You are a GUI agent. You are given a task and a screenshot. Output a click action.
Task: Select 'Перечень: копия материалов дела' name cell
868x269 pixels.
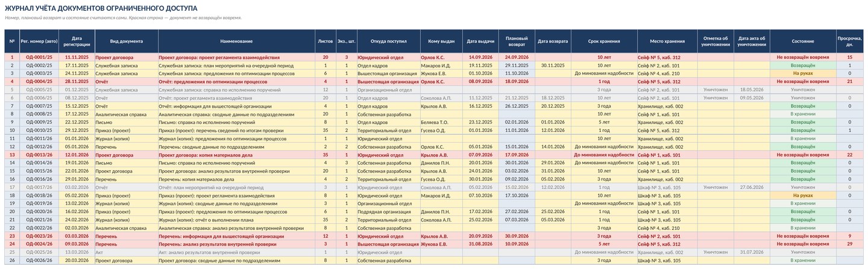pos(236,179)
